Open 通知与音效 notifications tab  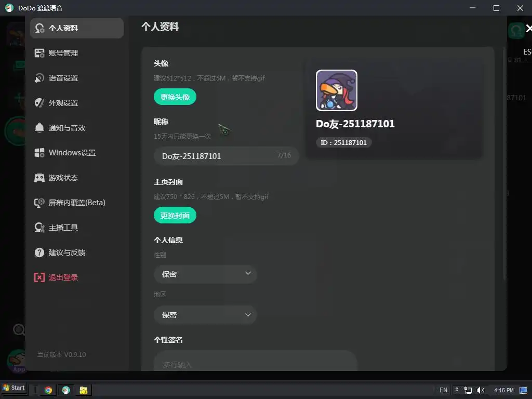point(77,128)
